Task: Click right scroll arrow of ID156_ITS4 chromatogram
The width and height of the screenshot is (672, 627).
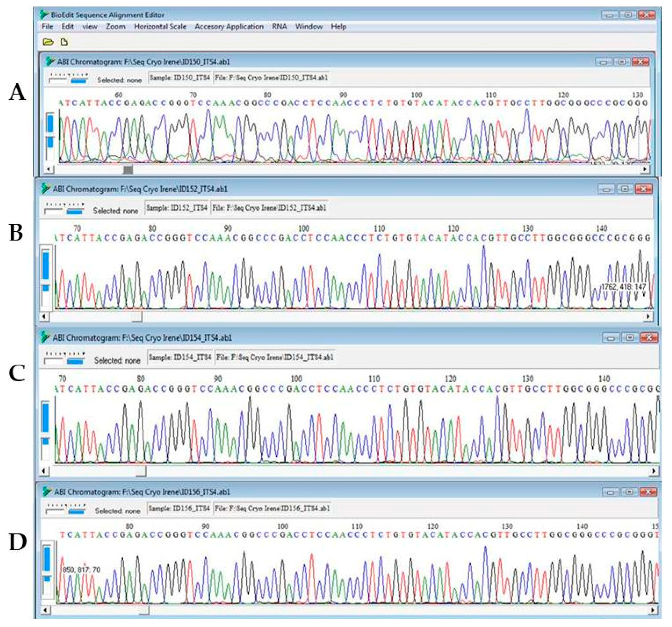Action: pyautogui.click(x=653, y=610)
